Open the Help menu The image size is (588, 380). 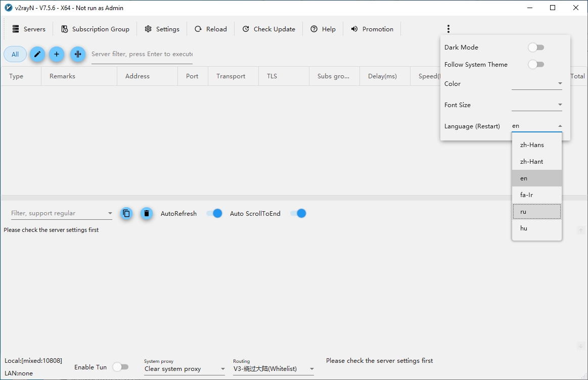(x=323, y=29)
